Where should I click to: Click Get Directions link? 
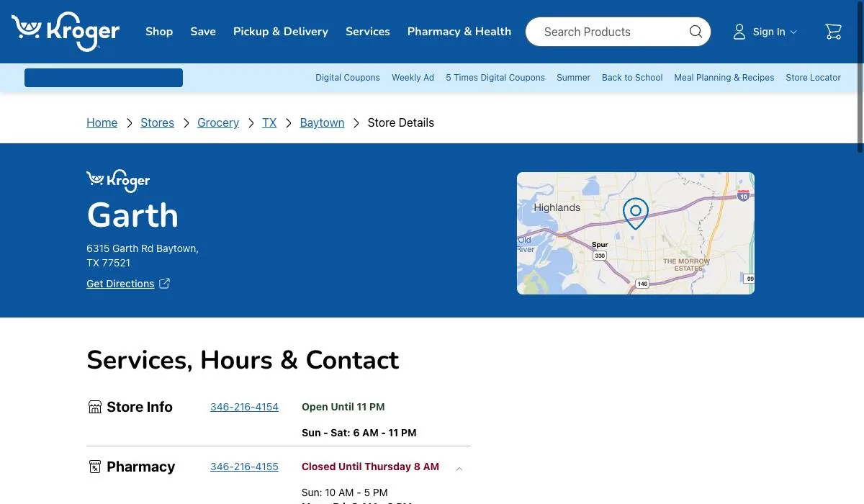(120, 284)
